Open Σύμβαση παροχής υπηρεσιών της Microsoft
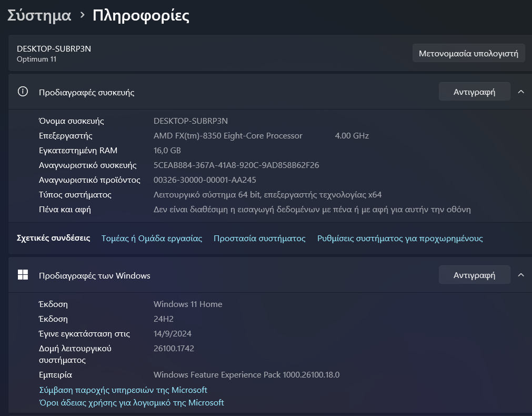Image resolution: width=532 pixels, height=416 pixels. (123, 390)
